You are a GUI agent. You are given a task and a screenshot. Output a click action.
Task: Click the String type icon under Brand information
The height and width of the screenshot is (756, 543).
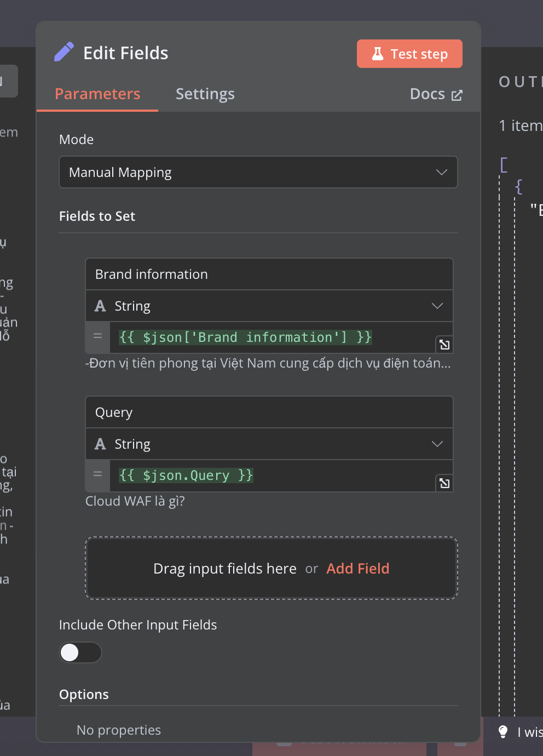100,306
